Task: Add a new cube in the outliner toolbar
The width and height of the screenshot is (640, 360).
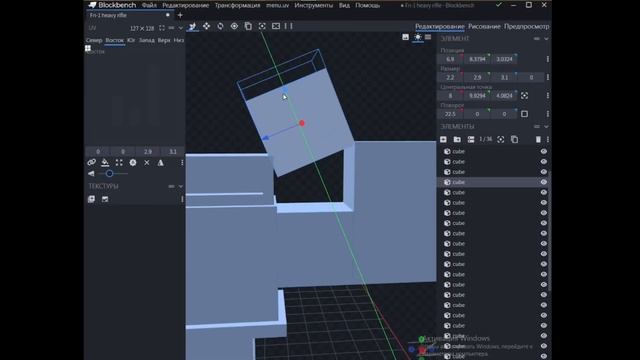Action: [443, 140]
